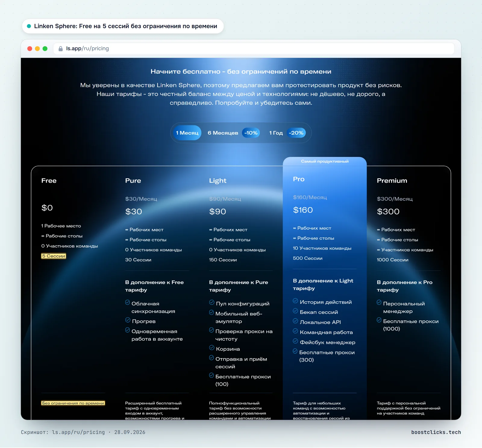Click the Pure plan title
482x448 pixels.
tap(133, 180)
